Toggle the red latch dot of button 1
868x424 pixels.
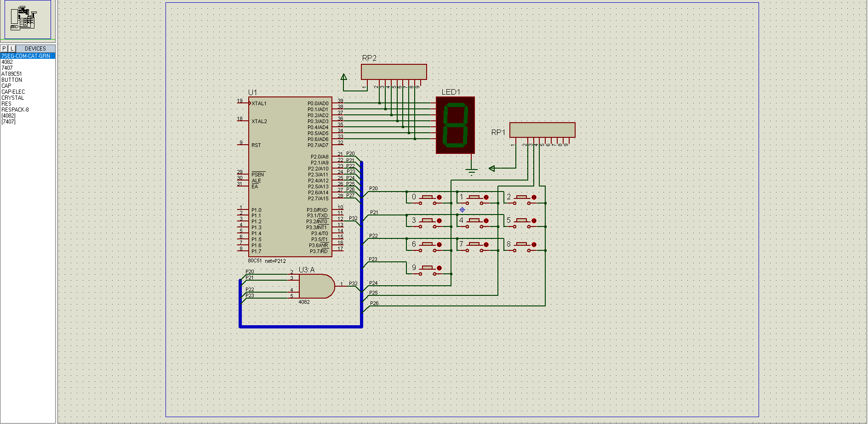coord(486,197)
